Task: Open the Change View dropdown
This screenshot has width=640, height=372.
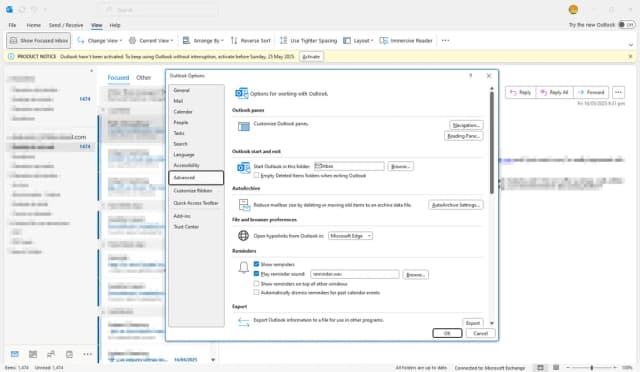Action: tap(100, 40)
